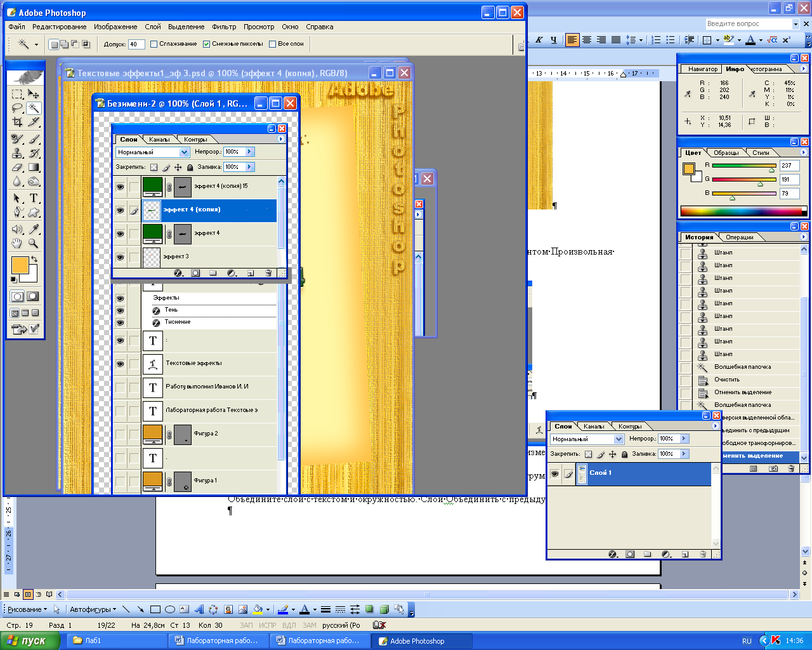
Task: Open blend mode dropdown in Слой 1 panel
Action: click(619, 439)
